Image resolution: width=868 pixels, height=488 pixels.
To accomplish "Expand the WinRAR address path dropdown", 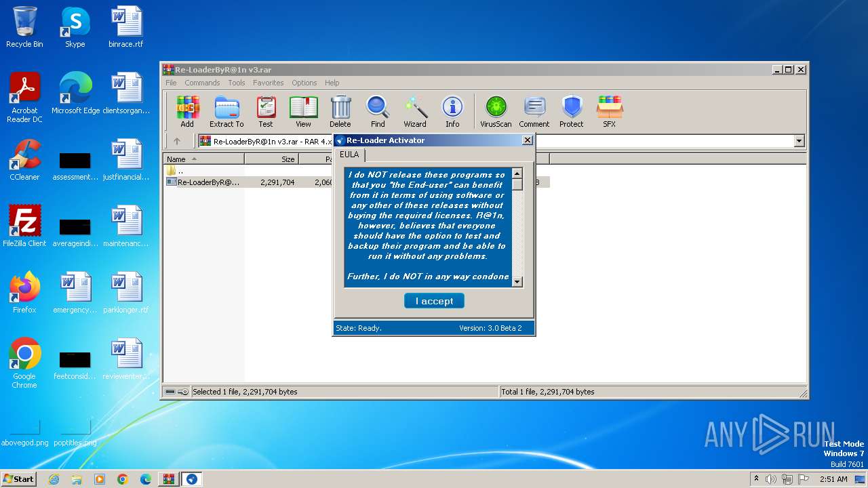I will coord(799,141).
